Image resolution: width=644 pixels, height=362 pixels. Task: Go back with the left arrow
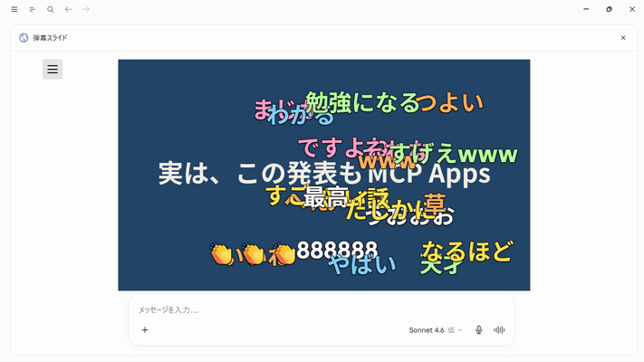(69, 9)
